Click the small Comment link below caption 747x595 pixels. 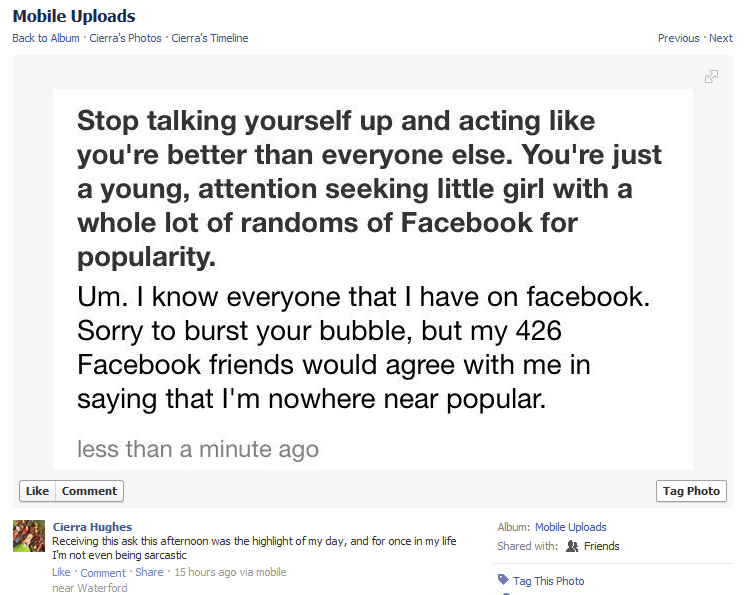click(103, 573)
